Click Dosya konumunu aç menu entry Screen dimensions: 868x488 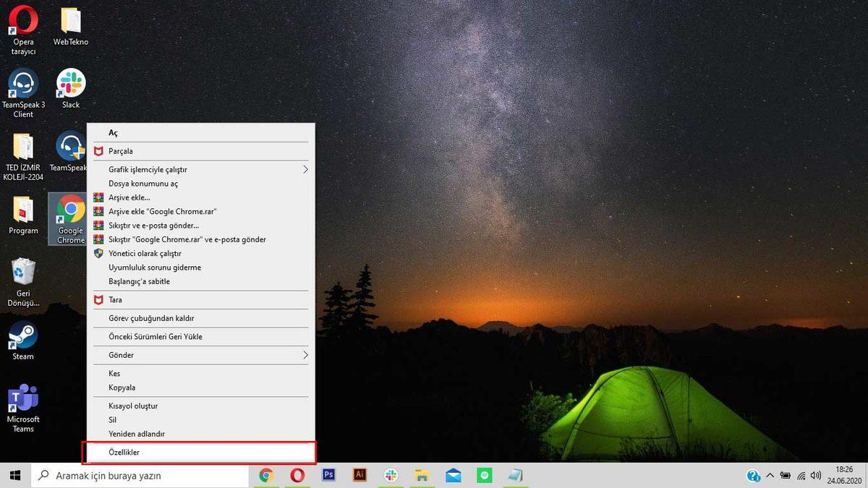pos(143,184)
